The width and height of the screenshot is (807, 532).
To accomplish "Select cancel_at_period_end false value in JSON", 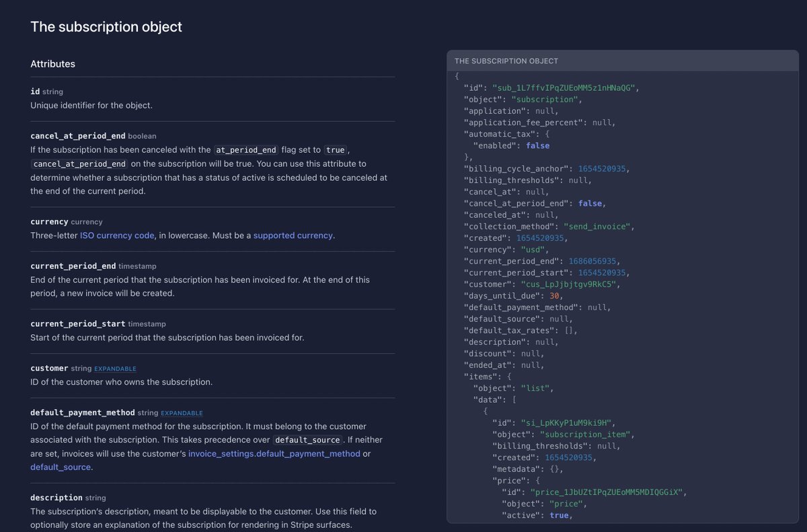I will pyautogui.click(x=591, y=203).
